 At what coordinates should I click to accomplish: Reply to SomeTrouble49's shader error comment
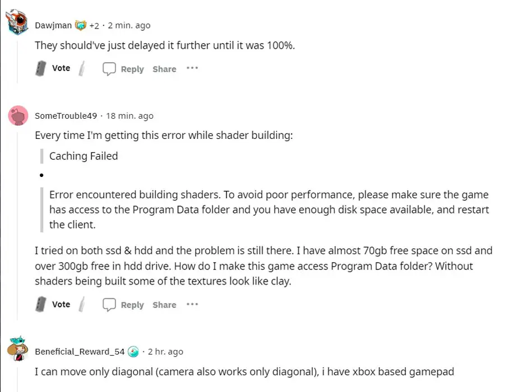123,305
